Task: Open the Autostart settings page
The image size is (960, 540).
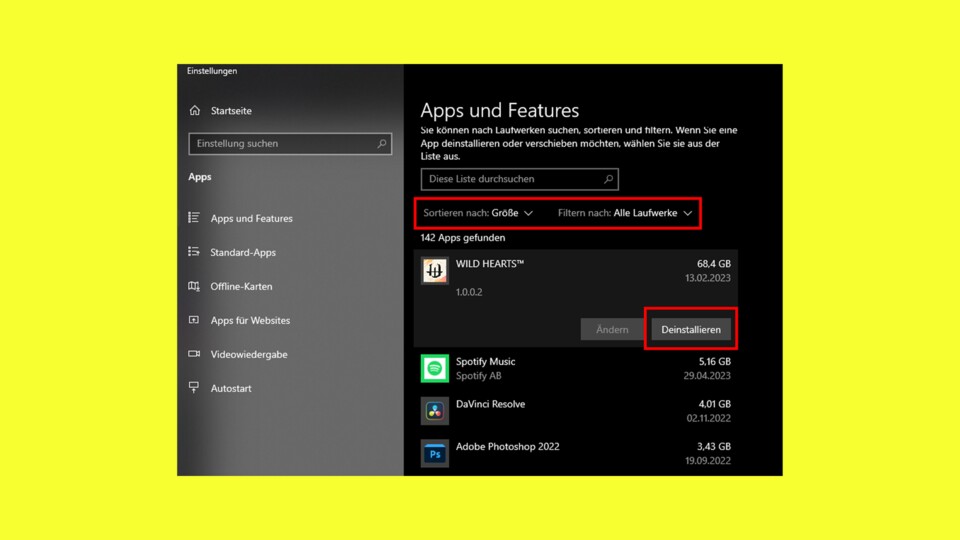Action: (x=231, y=388)
